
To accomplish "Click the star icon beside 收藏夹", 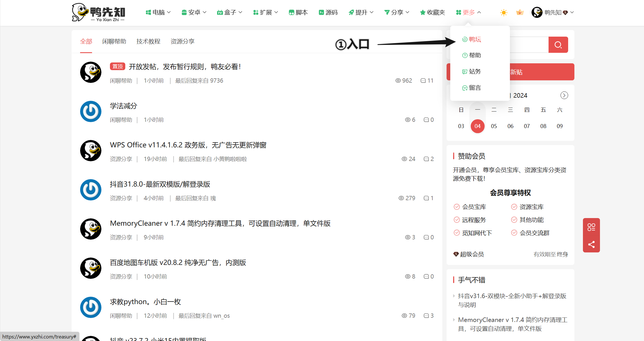I will tap(423, 12).
